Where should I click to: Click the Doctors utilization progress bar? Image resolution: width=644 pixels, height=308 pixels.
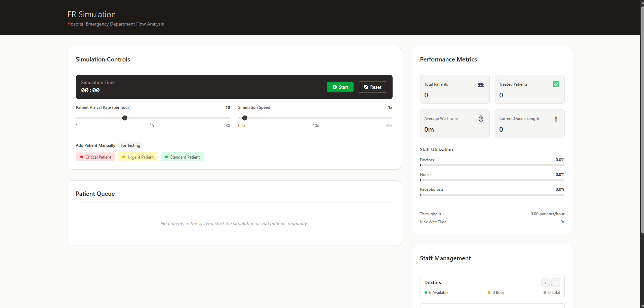492,165
